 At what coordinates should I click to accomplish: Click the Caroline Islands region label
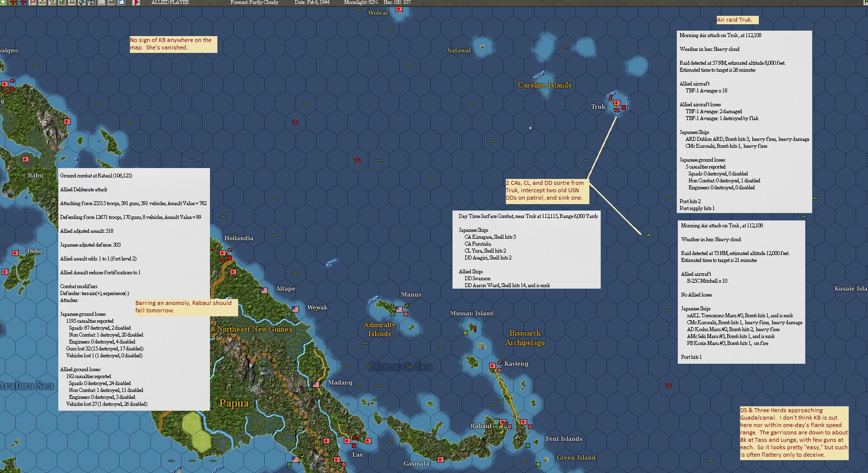[544, 85]
